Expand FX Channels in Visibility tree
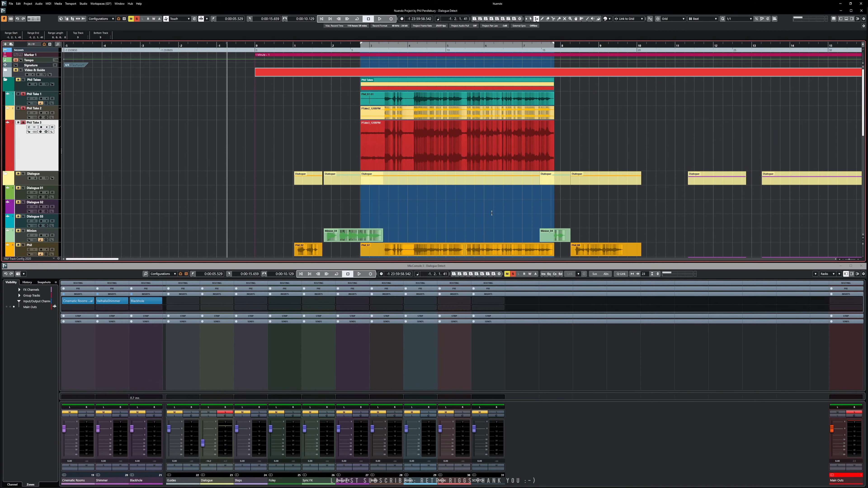 [19, 290]
